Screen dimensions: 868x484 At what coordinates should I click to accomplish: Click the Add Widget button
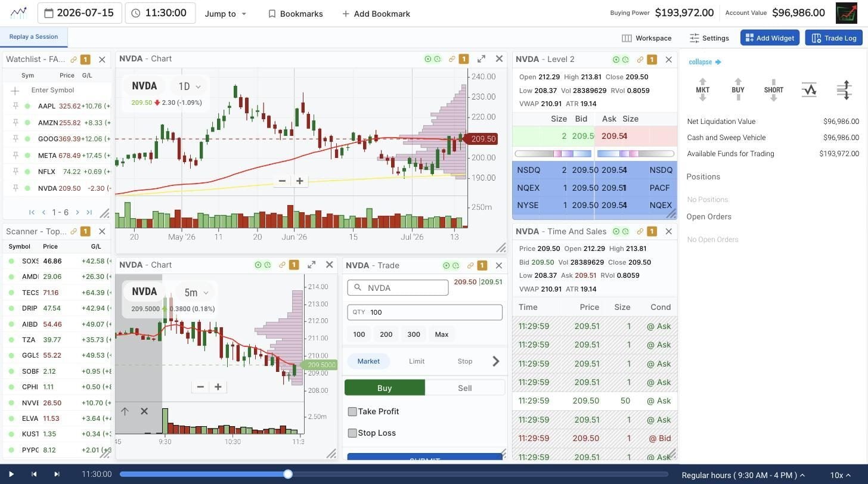point(770,38)
